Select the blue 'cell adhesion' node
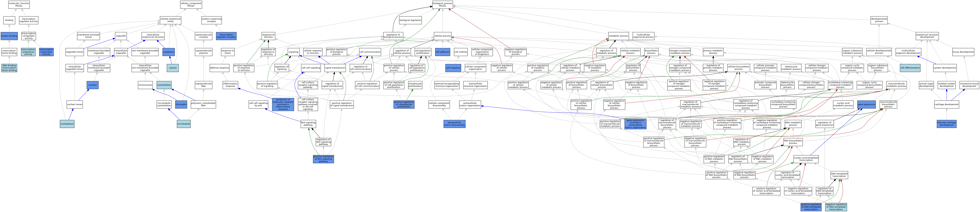 (442, 52)
